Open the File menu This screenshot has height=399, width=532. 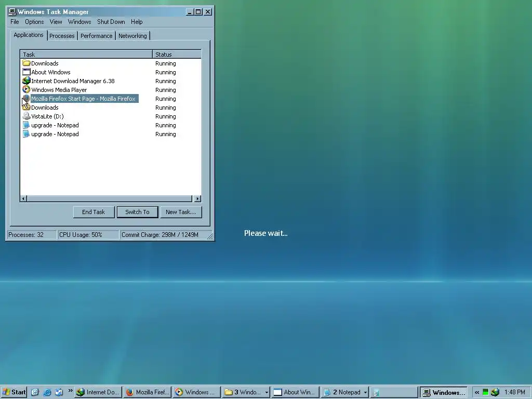pyautogui.click(x=15, y=22)
